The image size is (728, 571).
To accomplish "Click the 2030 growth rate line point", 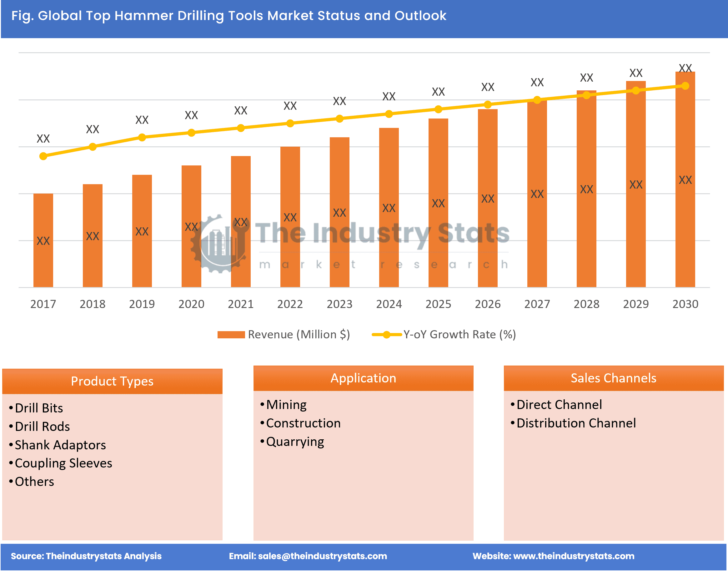I will point(685,86).
